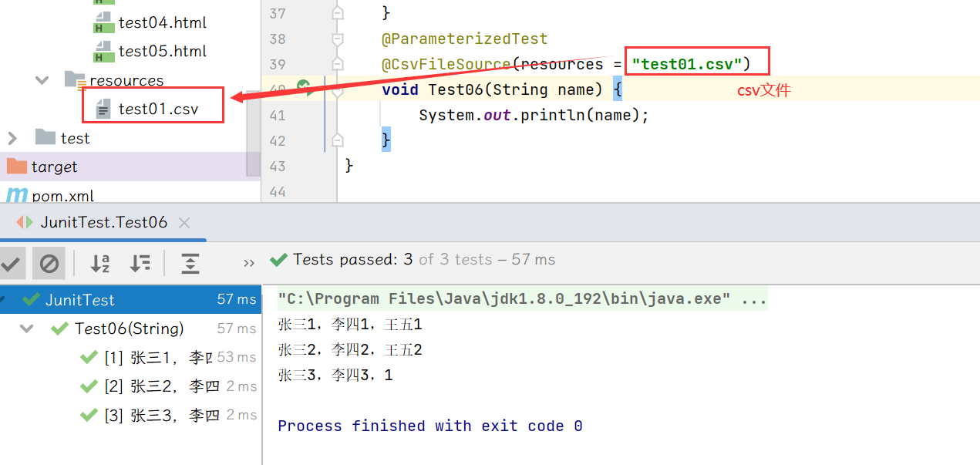This screenshot has width=980, height=465.
Task: Click console output line 张三1,李四1,王五1
Action: point(350,325)
